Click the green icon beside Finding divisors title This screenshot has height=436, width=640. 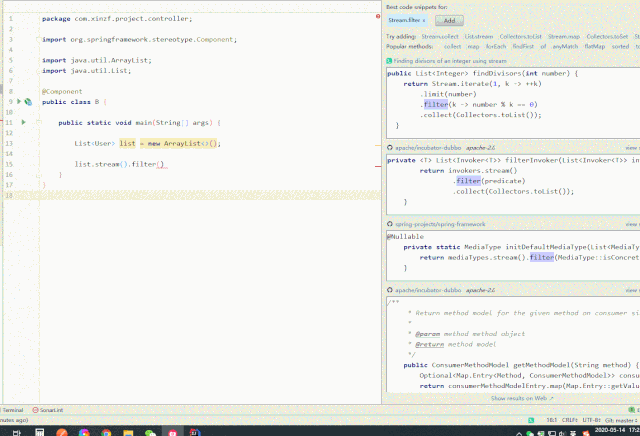tap(390, 61)
